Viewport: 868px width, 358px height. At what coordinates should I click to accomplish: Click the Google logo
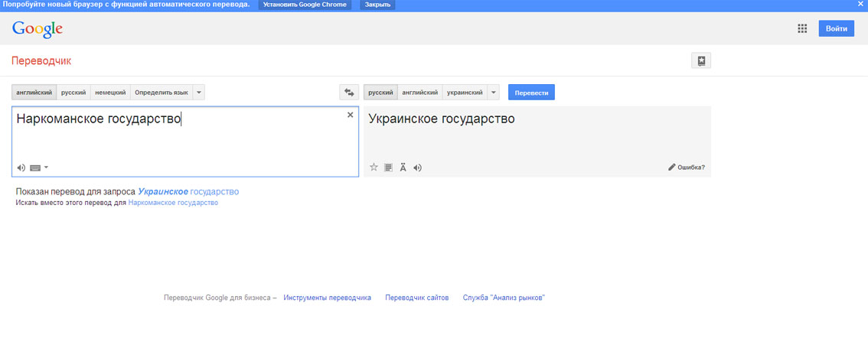click(37, 29)
